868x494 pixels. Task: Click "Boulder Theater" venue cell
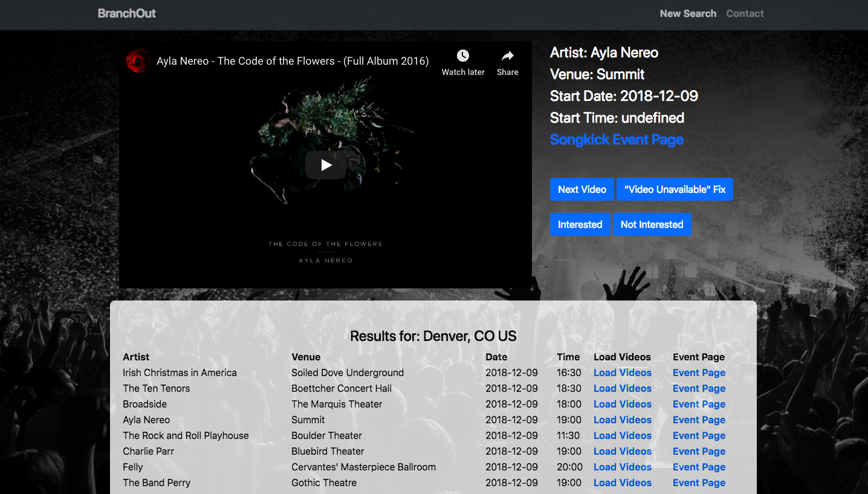click(x=326, y=435)
